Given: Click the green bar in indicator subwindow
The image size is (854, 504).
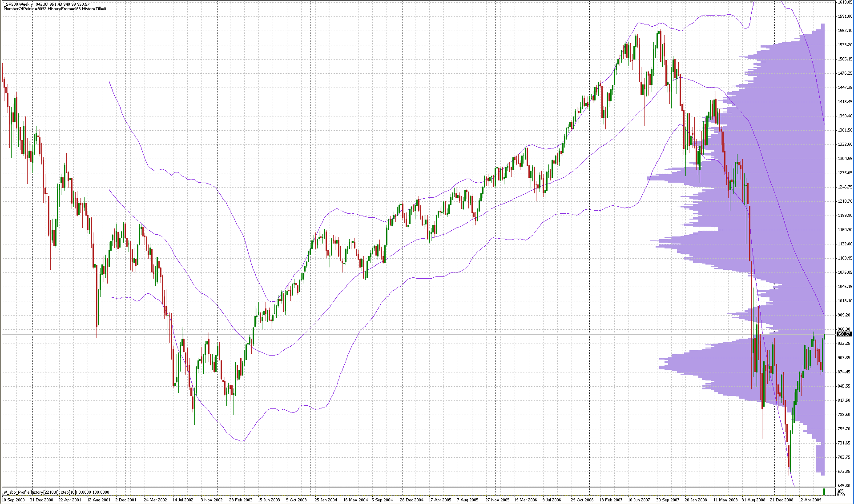Looking at the screenshot, I should click(x=824, y=492).
